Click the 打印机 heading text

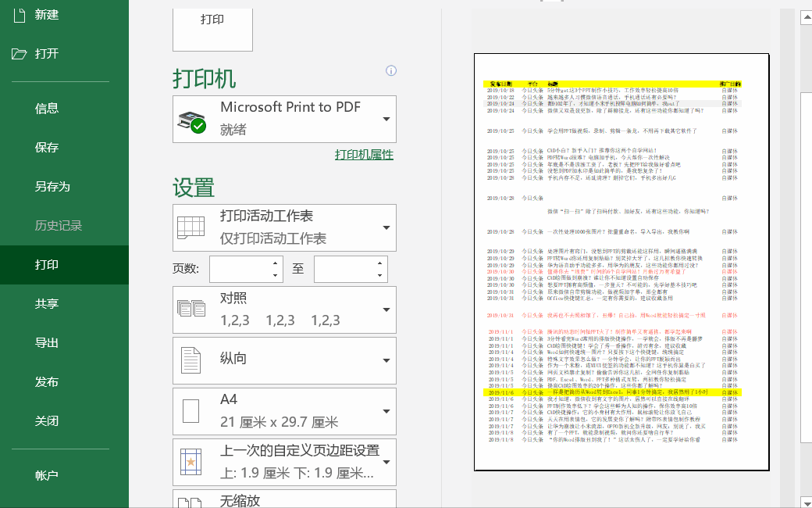204,79
